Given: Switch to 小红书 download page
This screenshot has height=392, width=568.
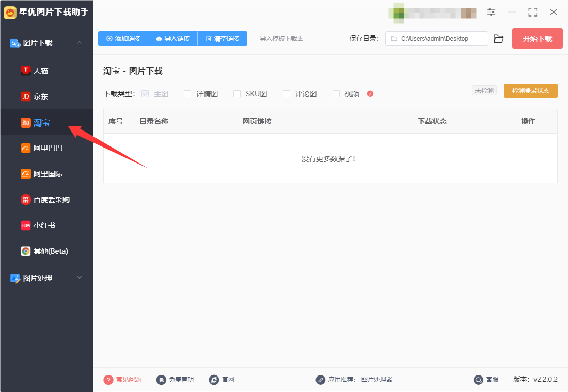Looking at the screenshot, I should pos(46,225).
